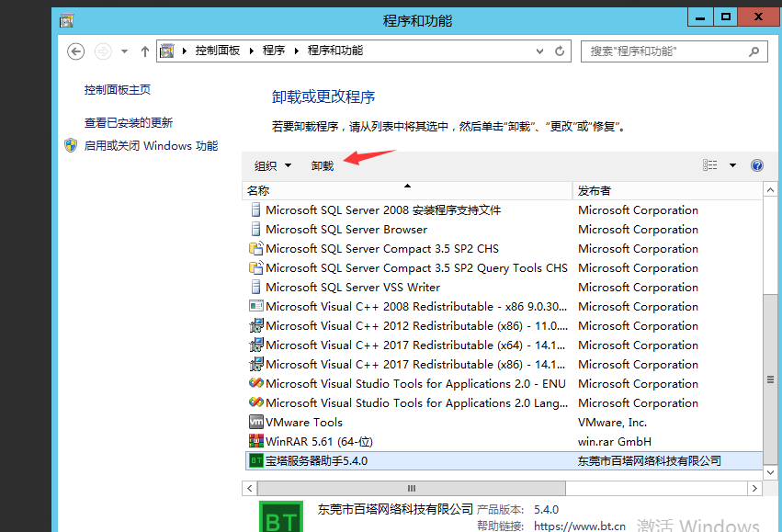The image size is (782, 532).
Task: Click VMware, Inc. publisher cell
Action: [612, 423]
